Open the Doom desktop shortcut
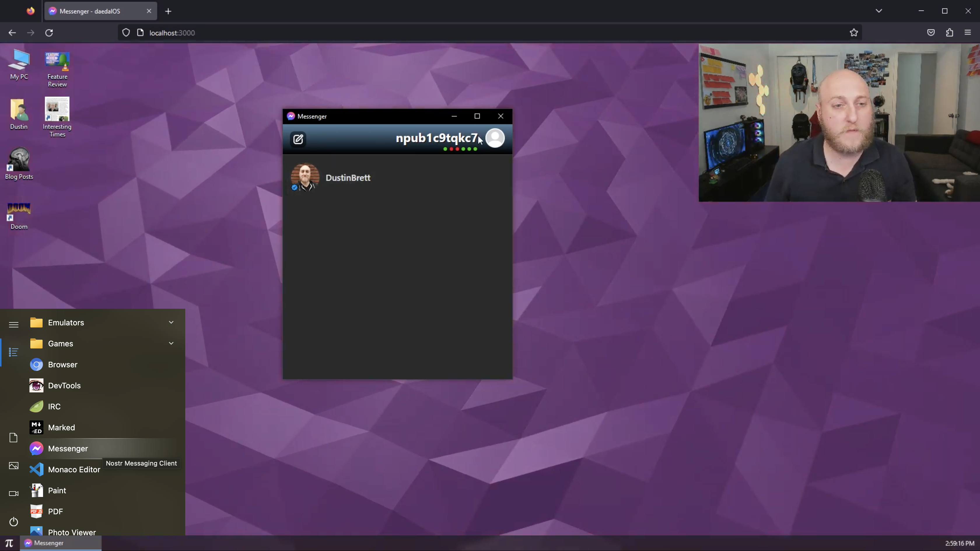980x551 pixels. pos(19,216)
